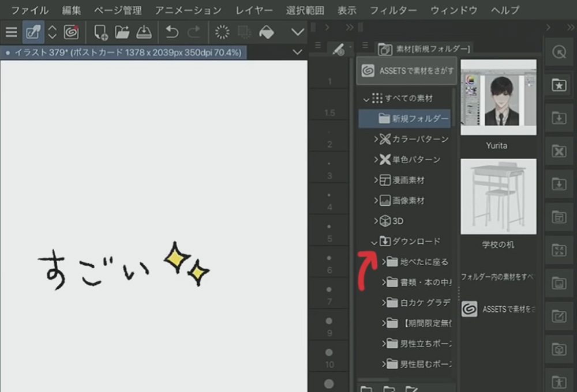Click the Open file folder icon
Image resolution: width=577 pixels, height=392 pixels.
(x=122, y=32)
